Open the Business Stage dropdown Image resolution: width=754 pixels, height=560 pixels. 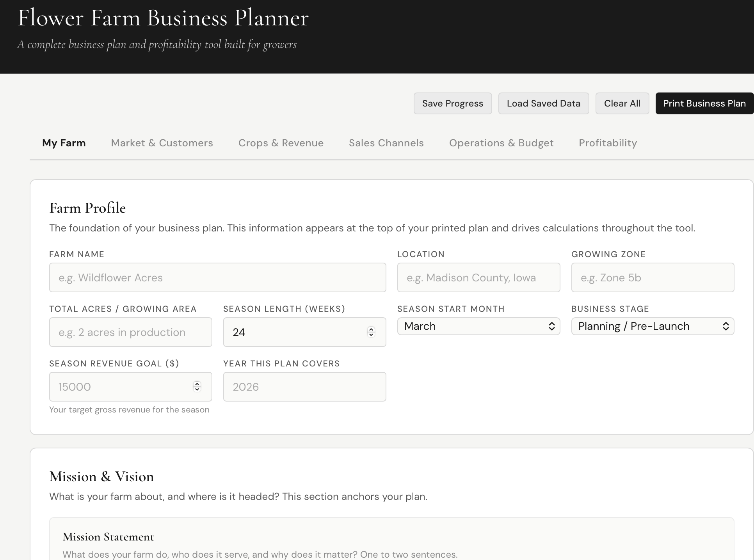click(x=652, y=326)
